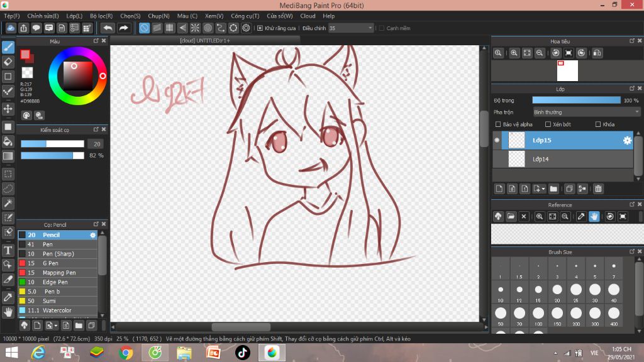Open the Chọn(S) menu
The width and height of the screenshot is (644, 362).
(x=130, y=16)
